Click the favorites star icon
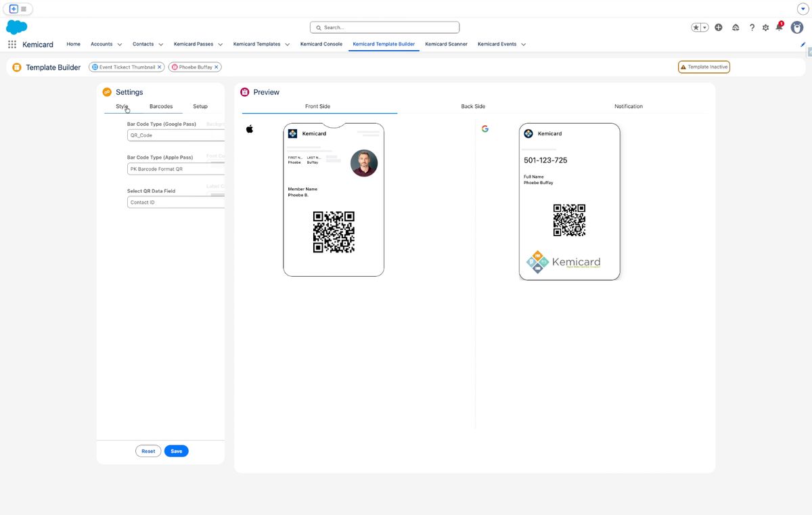The width and height of the screenshot is (812, 515). (696, 27)
